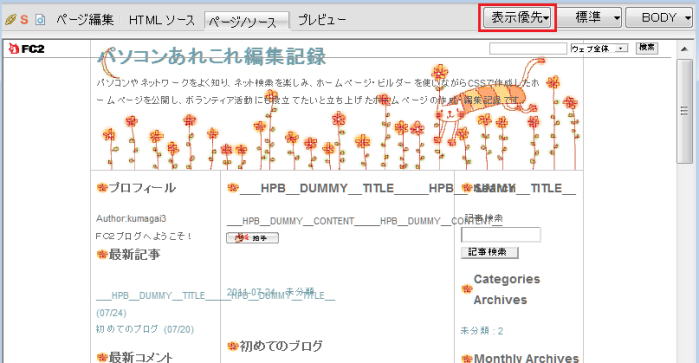699x363 pixels.
Task: Switch to the ページ編集 tab
Action: point(85,20)
